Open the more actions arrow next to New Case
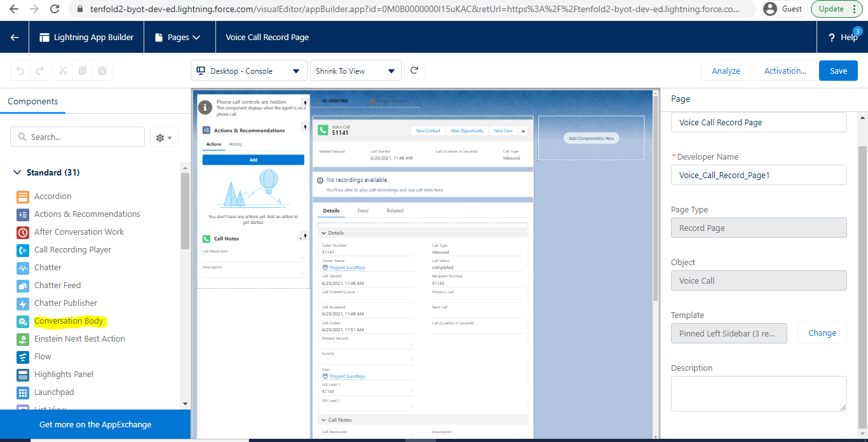The width and height of the screenshot is (868, 442). tap(523, 131)
